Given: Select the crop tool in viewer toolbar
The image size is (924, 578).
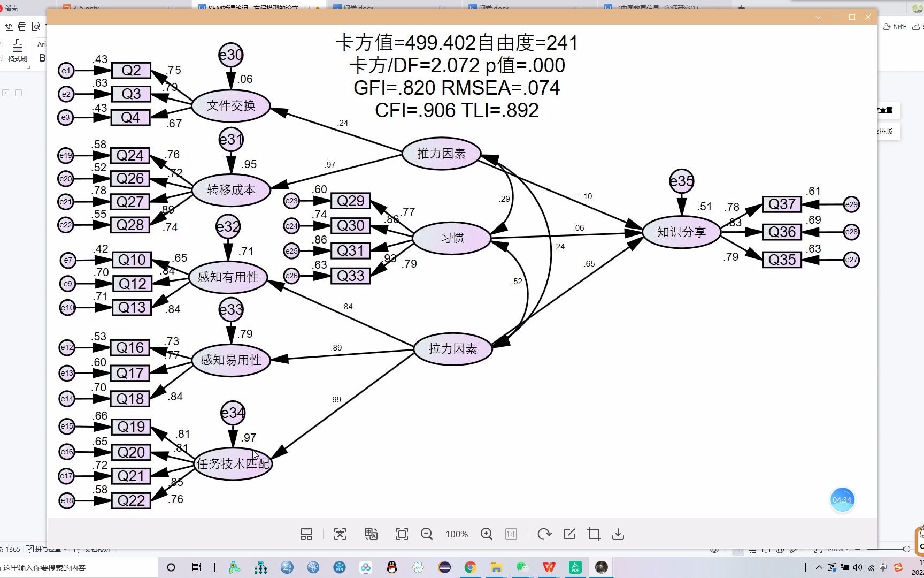Looking at the screenshot, I should coord(594,534).
